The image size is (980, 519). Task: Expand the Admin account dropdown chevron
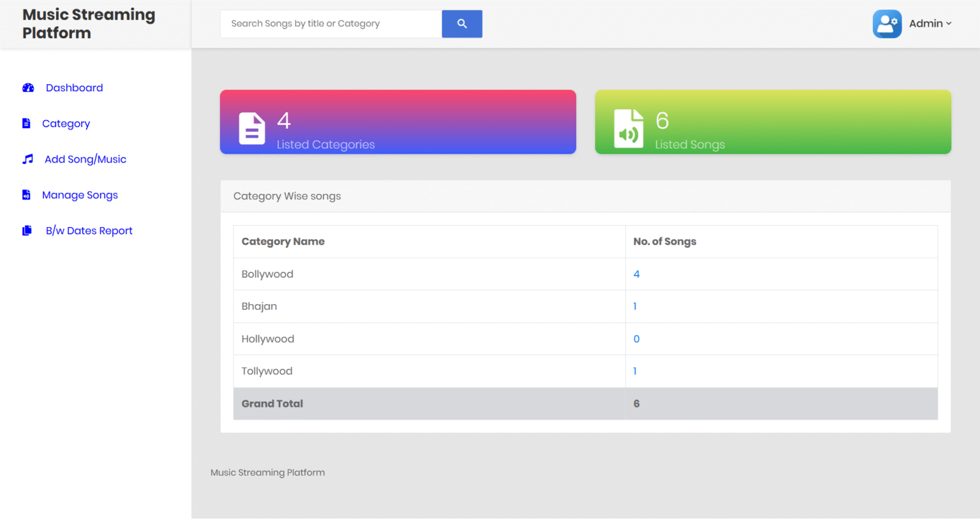[x=948, y=24]
